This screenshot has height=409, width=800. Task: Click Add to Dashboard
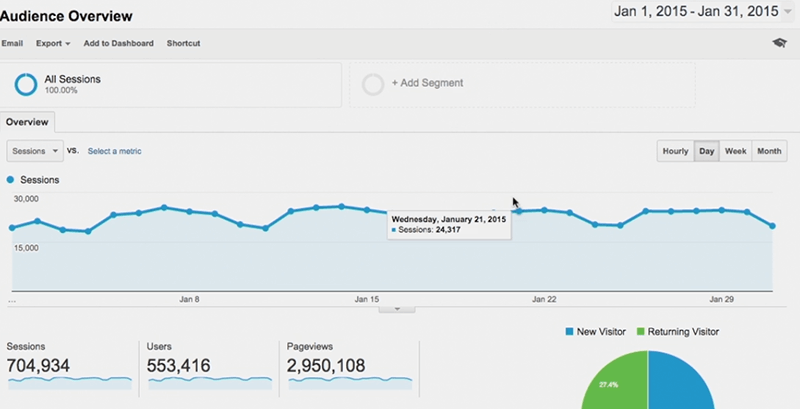pyautogui.click(x=118, y=43)
